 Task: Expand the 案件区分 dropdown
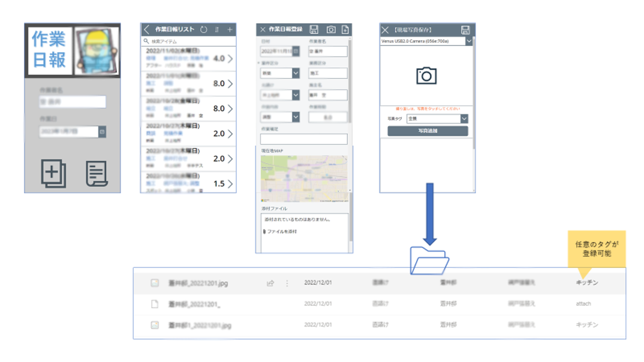tap(296, 73)
